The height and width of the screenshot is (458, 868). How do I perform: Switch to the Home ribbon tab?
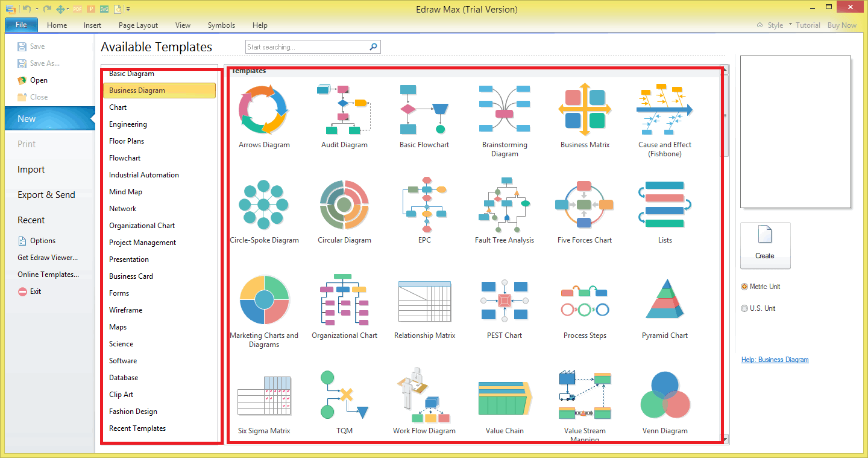pyautogui.click(x=57, y=25)
